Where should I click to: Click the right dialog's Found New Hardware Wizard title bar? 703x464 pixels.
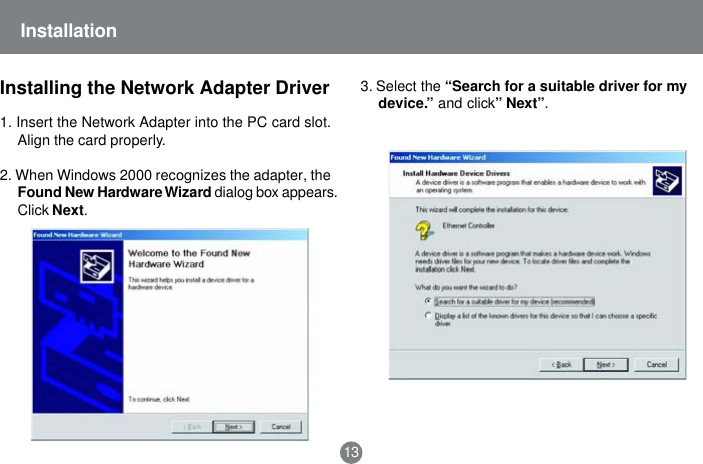pos(537,157)
